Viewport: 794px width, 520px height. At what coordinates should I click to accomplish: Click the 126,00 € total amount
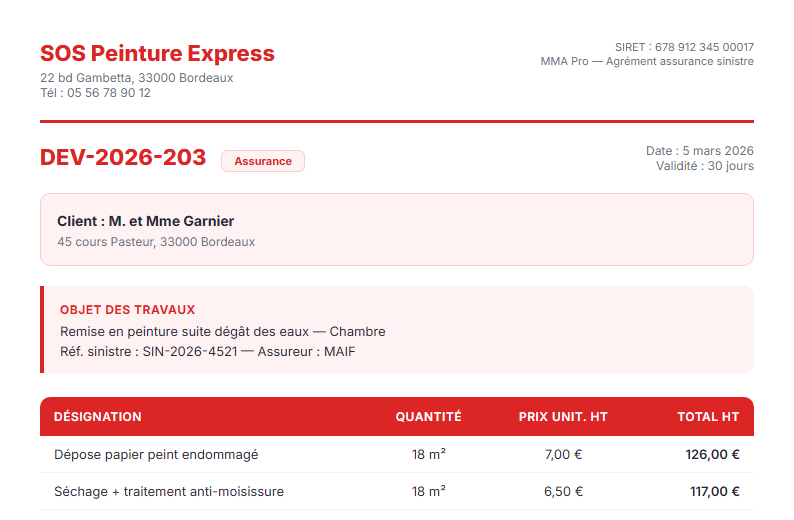pyautogui.click(x=712, y=455)
